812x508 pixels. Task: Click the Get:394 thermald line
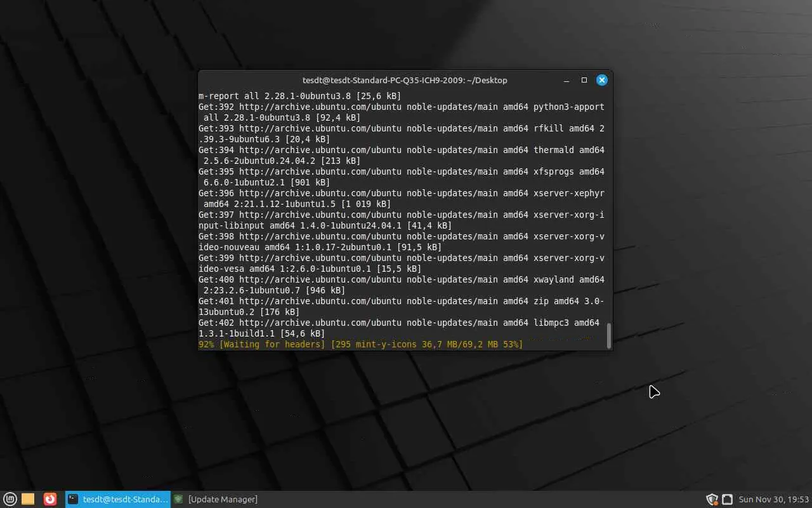pyautogui.click(x=402, y=150)
